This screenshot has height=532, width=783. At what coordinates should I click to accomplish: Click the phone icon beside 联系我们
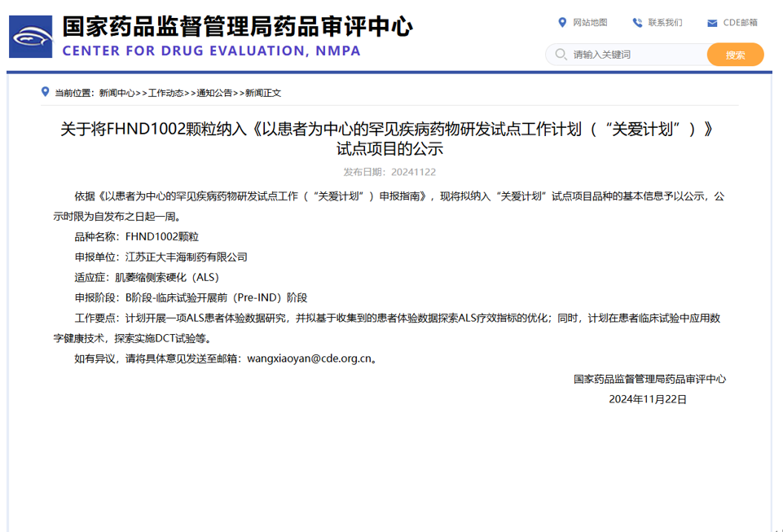(x=637, y=22)
